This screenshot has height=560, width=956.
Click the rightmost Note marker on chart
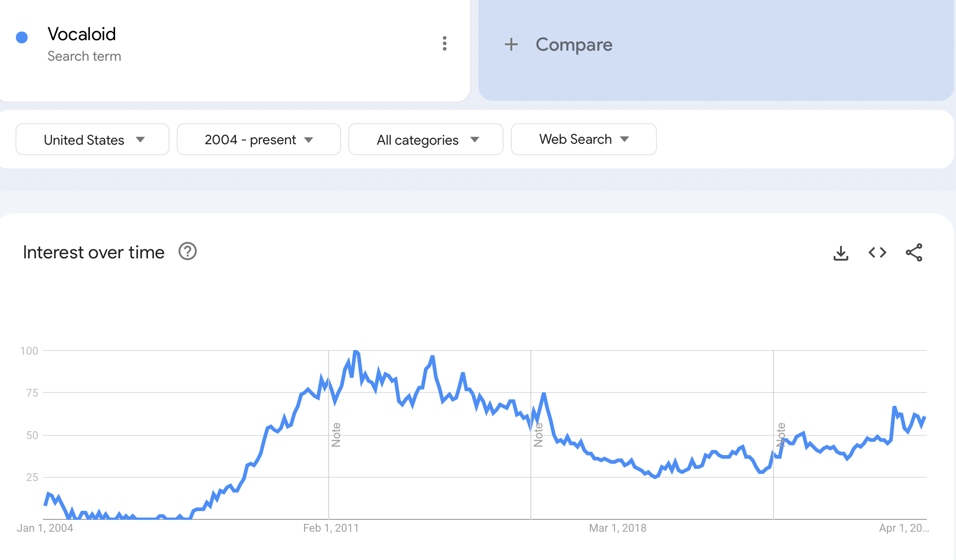tap(781, 434)
